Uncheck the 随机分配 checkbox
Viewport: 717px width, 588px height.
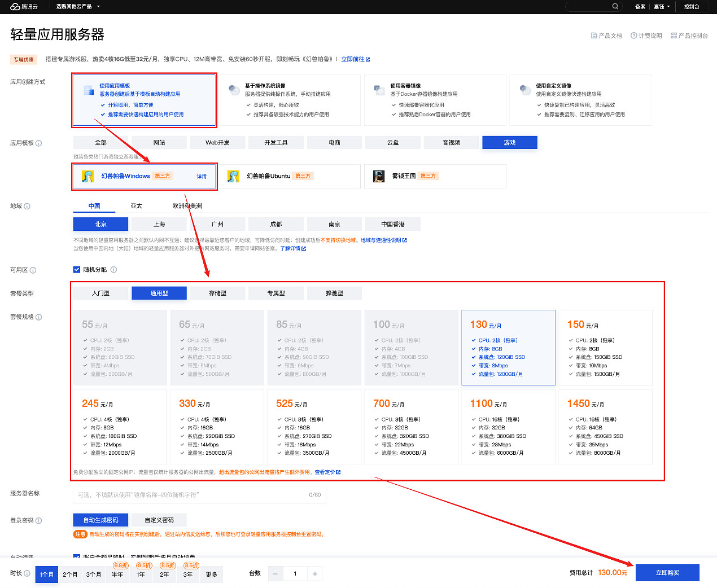pyautogui.click(x=77, y=269)
